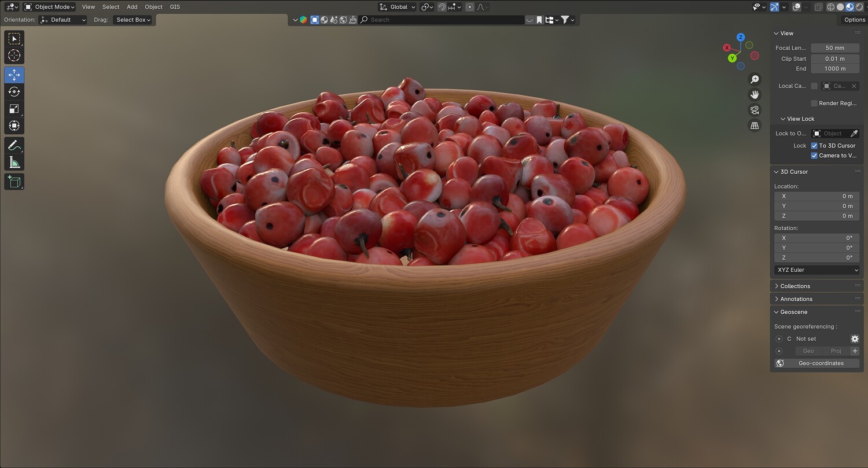This screenshot has height=468, width=868.
Task: Enable the Render Region checkbox
Action: tap(814, 104)
